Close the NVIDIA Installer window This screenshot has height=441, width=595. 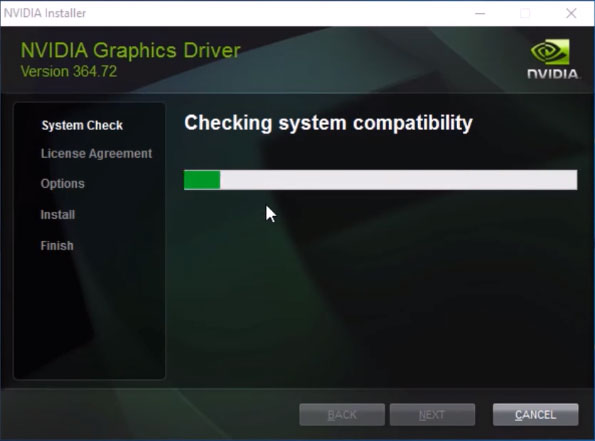[x=571, y=13]
